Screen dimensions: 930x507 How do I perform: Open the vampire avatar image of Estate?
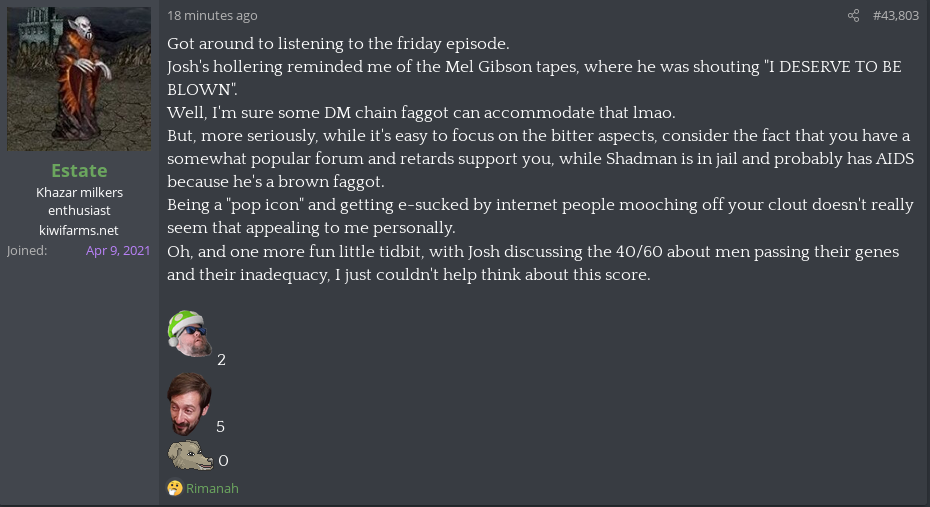[79, 78]
